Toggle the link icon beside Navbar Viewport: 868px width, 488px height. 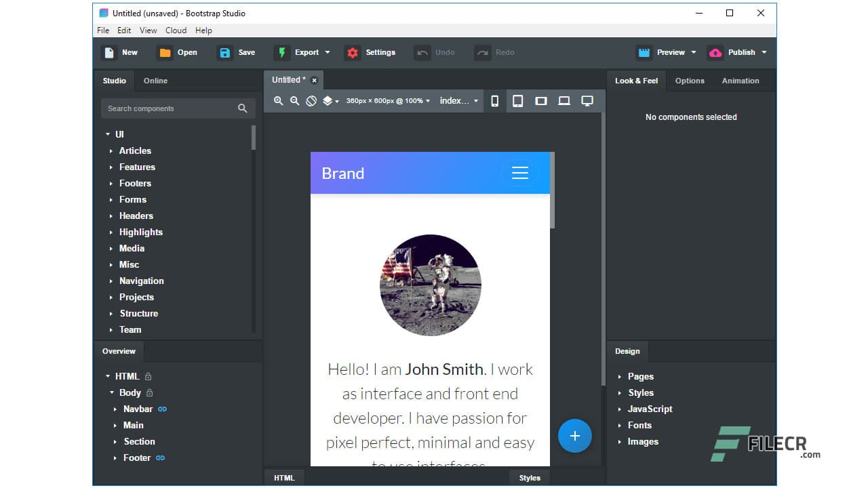(162, 409)
